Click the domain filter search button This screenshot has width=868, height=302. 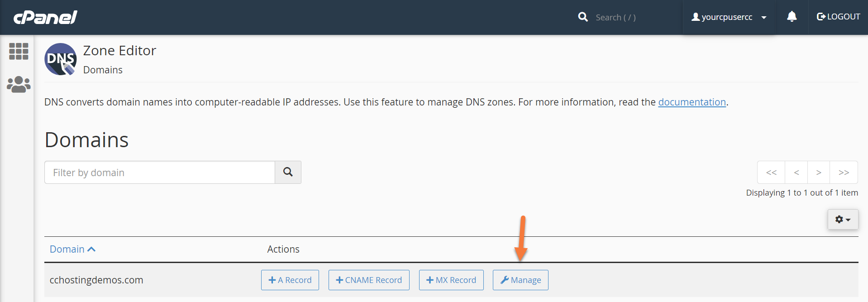click(288, 172)
